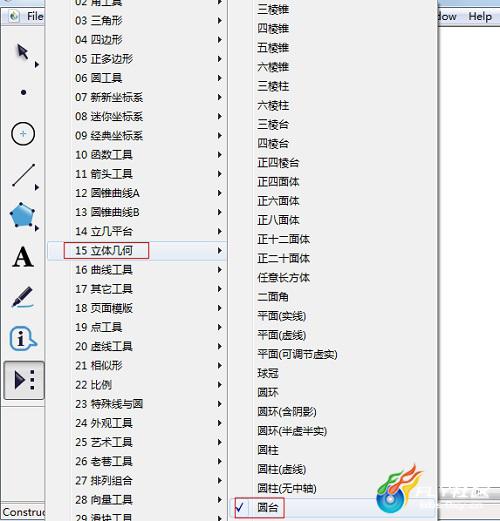500x521 pixels.
Task: Pick the 球冠 tool entry
Action: (x=268, y=373)
